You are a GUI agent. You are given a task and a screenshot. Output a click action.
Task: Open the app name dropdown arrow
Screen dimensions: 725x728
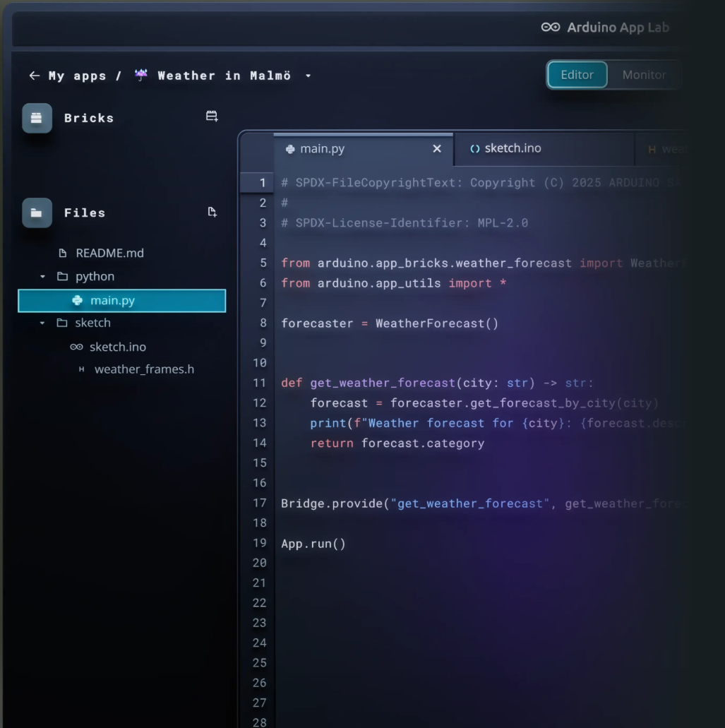click(x=308, y=76)
